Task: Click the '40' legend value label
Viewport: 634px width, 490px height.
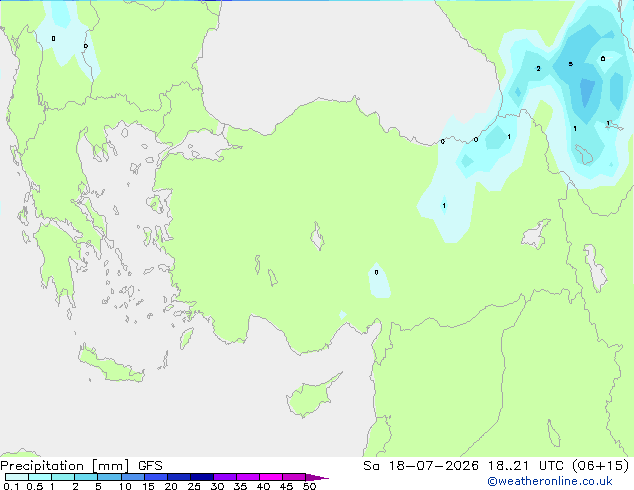Action: (263, 486)
